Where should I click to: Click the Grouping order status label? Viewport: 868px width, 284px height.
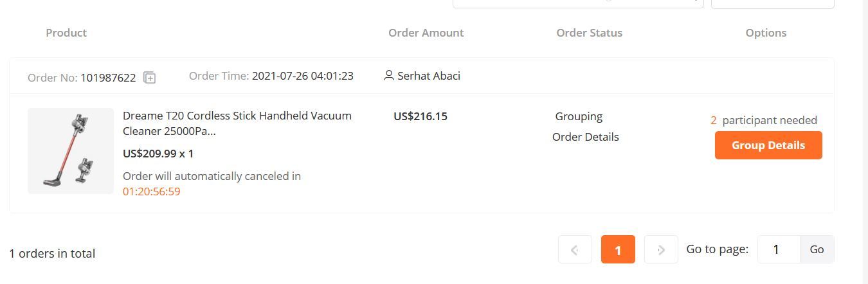[x=579, y=116]
